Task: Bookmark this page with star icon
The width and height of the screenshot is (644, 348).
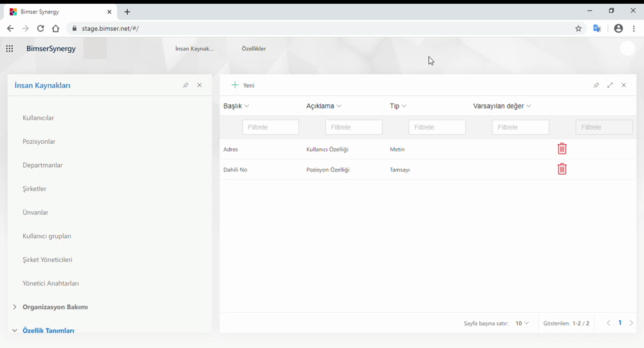Action: [x=578, y=28]
